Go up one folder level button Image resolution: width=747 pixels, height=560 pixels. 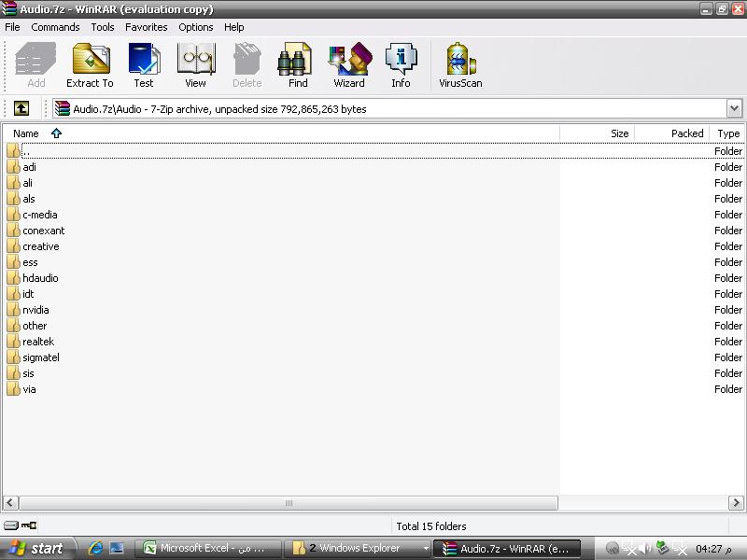(21, 108)
